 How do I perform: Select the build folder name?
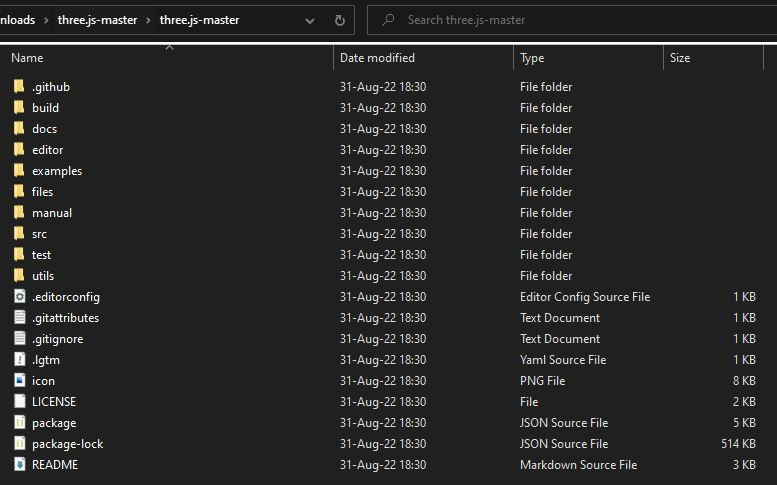[x=46, y=108]
